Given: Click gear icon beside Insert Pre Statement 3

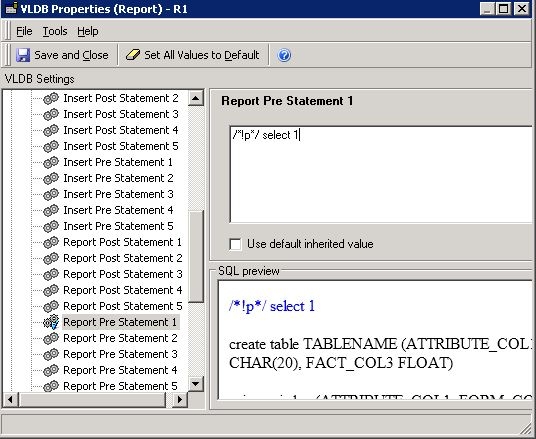Looking at the screenshot, I should [51, 195].
